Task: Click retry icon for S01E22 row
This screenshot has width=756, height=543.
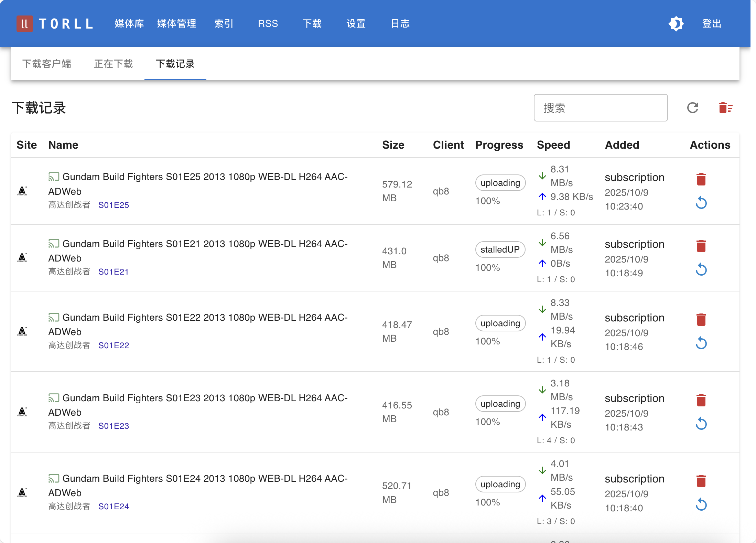Action: (701, 343)
